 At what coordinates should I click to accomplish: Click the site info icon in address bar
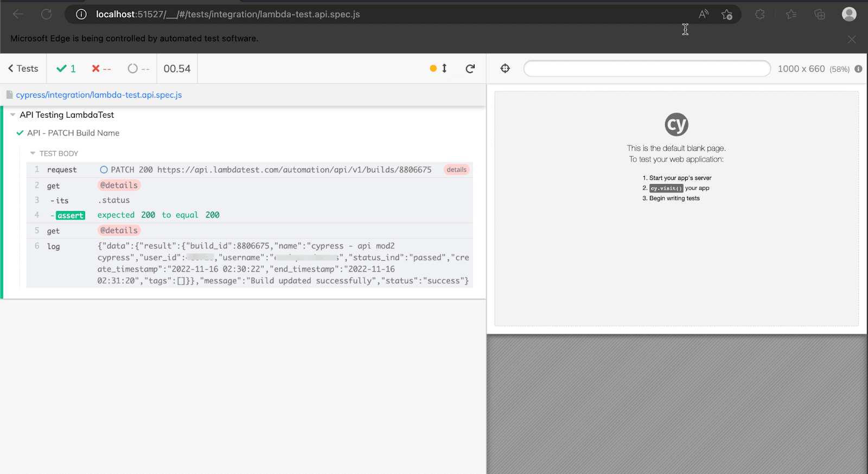(x=81, y=14)
